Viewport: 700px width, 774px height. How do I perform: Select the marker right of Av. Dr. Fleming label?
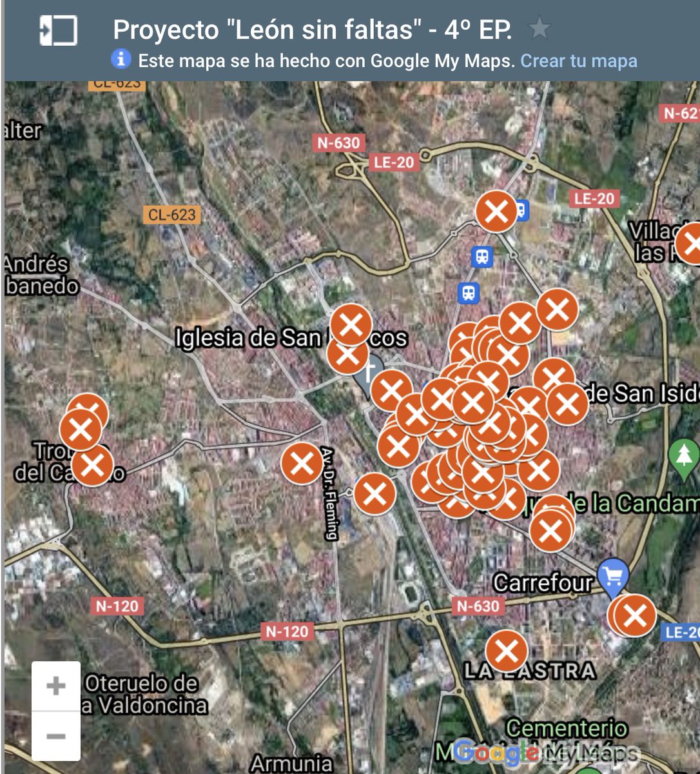click(374, 494)
